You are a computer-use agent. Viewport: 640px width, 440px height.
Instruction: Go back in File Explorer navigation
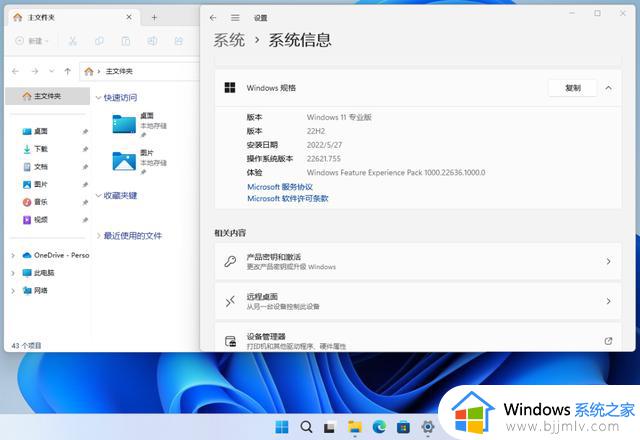click(x=16, y=71)
